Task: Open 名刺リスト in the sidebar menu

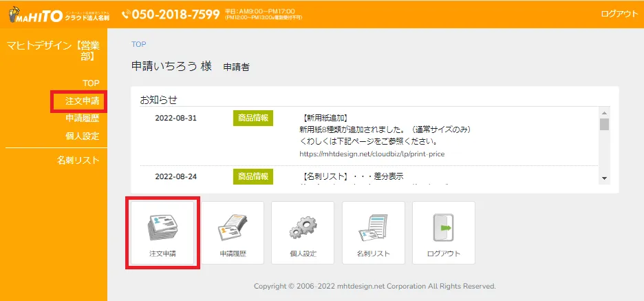Action: [78, 160]
